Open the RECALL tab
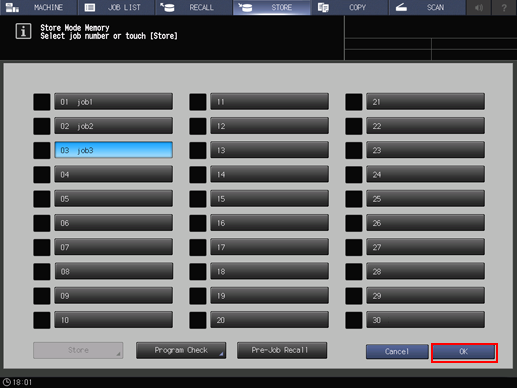Viewport: 517px width, 388px height. click(x=194, y=7)
